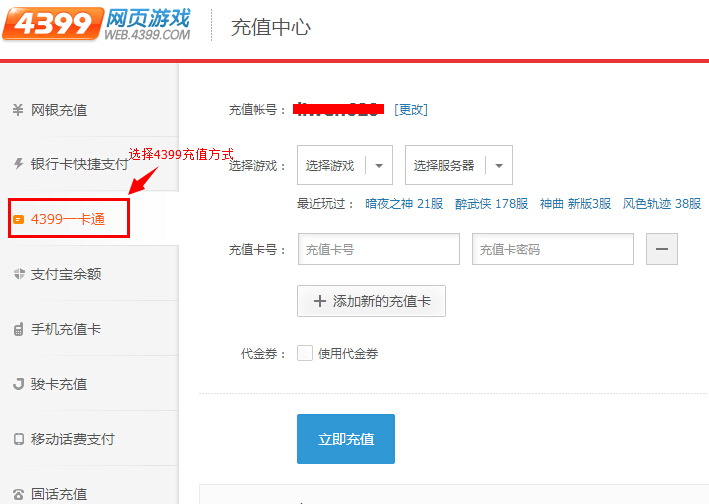The height and width of the screenshot is (504, 709).
Task: Click the mobile icon beside 移动话费支付
Action: coord(19,439)
